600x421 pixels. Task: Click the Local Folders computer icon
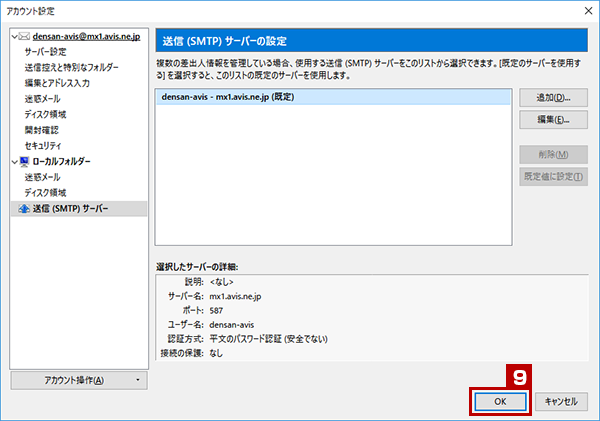[x=24, y=162]
